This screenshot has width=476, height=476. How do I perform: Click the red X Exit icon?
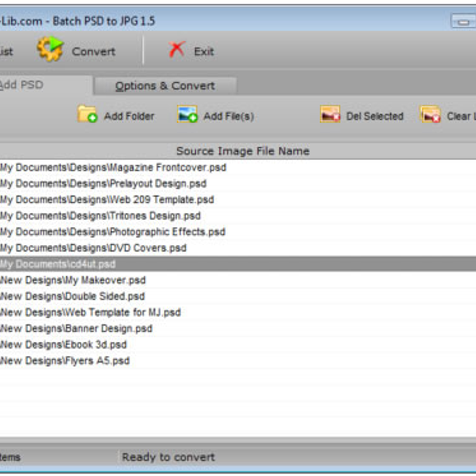tap(177, 50)
